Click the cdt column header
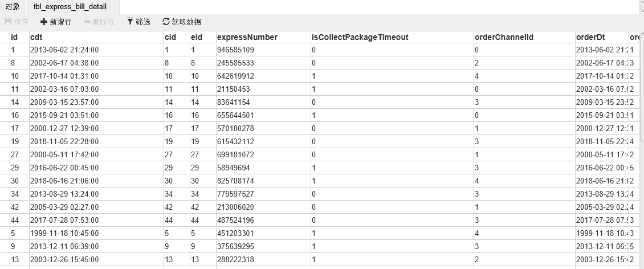The width and height of the screenshot is (644, 269). click(96, 37)
